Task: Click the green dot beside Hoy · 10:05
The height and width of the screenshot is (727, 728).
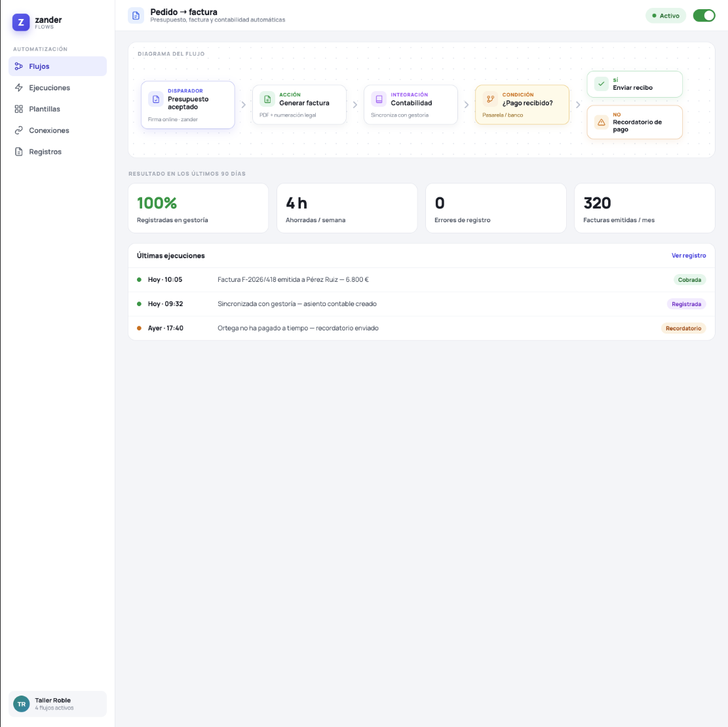Action: click(x=140, y=280)
